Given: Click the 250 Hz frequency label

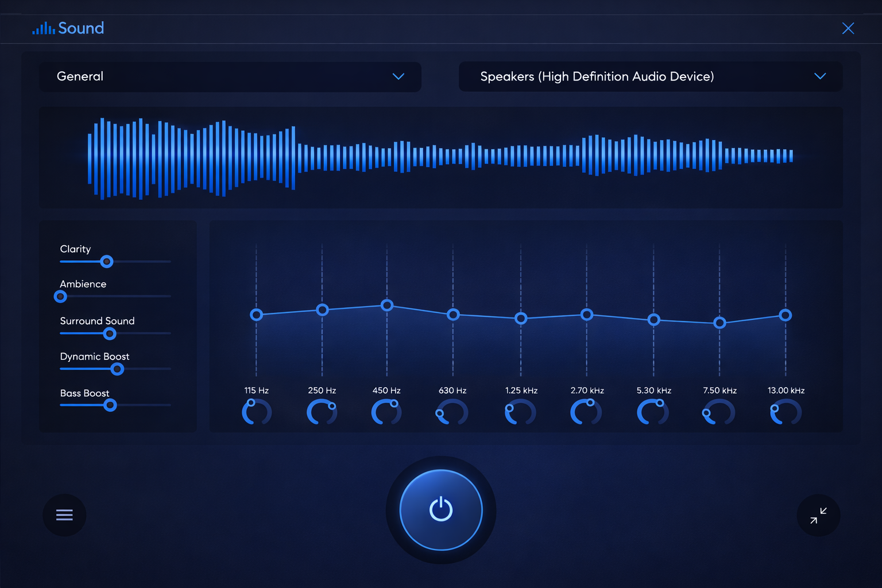Looking at the screenshot, I should (x=322, y=390).
